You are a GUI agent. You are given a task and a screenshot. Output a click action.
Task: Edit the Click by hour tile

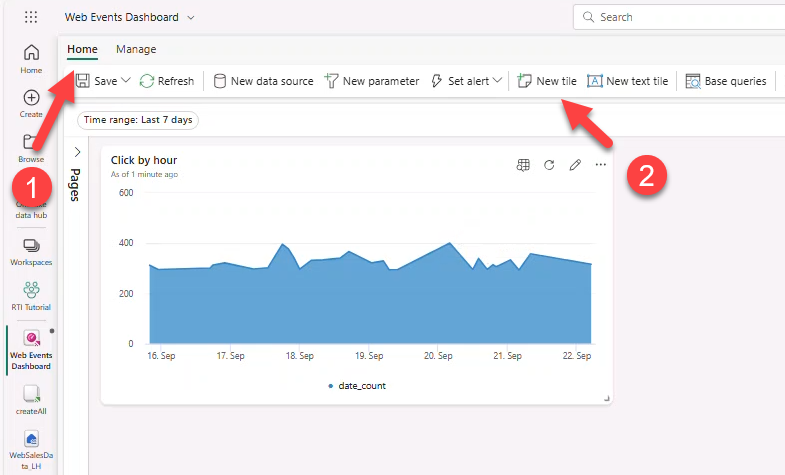575,165
